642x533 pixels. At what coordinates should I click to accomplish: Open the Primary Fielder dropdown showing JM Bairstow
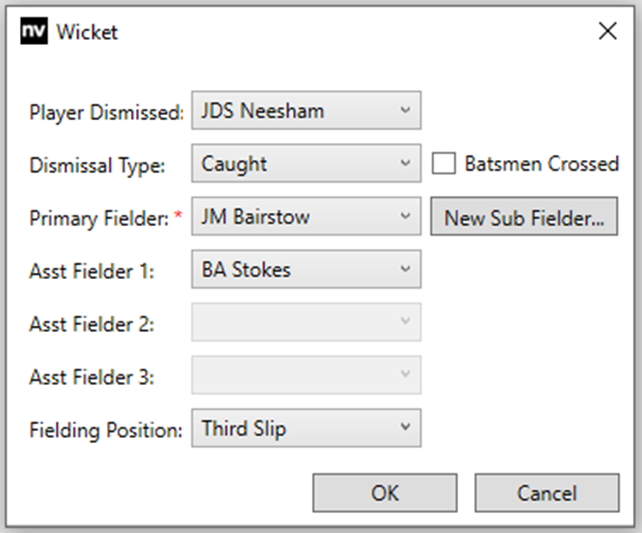pos(306,216)
